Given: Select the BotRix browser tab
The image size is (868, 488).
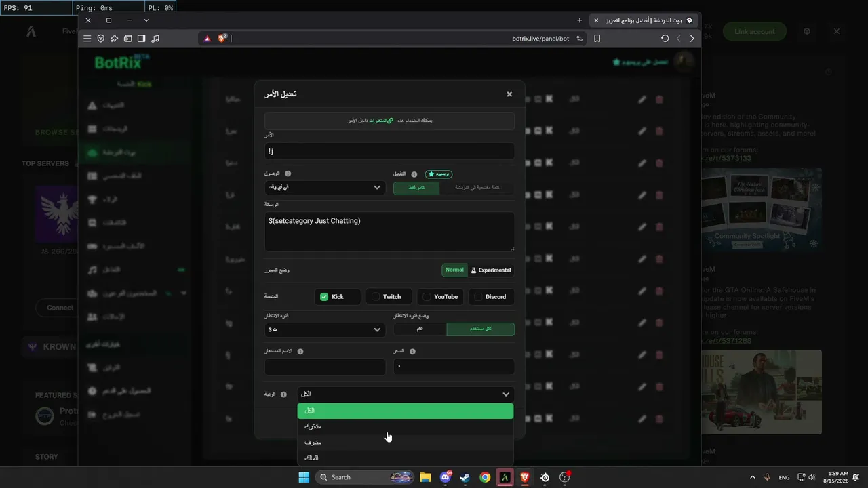Looking at the screenshot, I should pyautogui.click(x=644, y=20).
